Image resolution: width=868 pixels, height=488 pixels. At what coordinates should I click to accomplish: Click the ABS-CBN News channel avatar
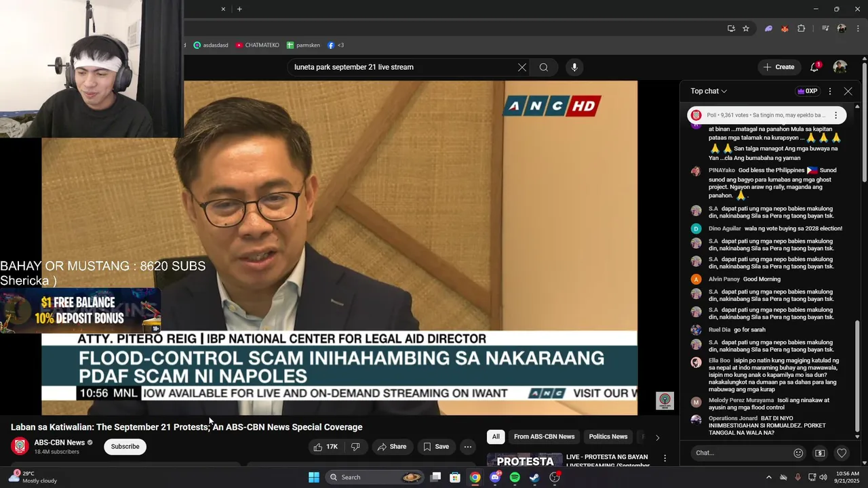click(x=20, y=446)
